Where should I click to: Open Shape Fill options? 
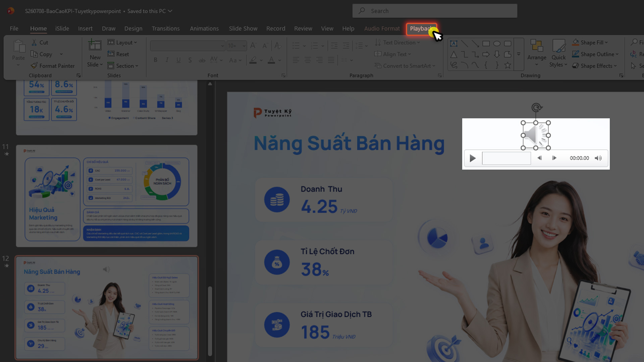click(590, 43)
